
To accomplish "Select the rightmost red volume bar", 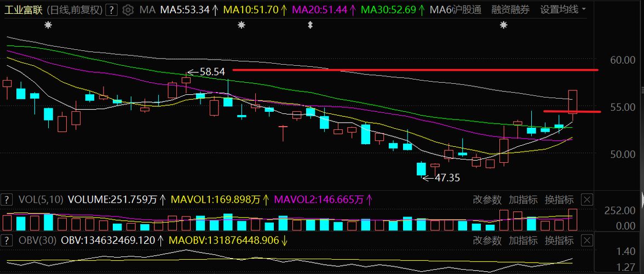I will coord(573,220).
